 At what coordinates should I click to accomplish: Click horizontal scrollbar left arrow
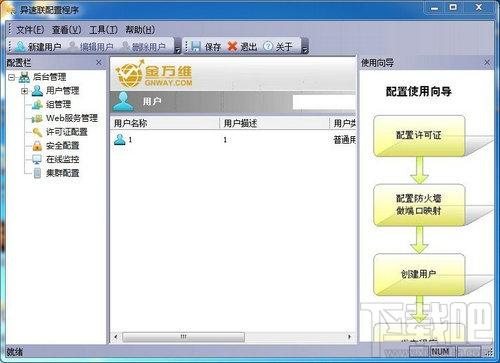pyautogui.click(x=116, y=337)
